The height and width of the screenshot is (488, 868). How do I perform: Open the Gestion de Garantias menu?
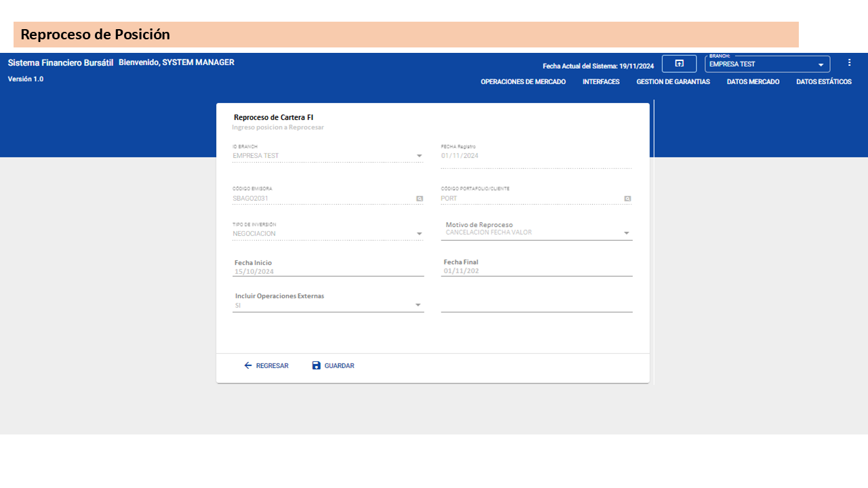(x=673, y=82)
